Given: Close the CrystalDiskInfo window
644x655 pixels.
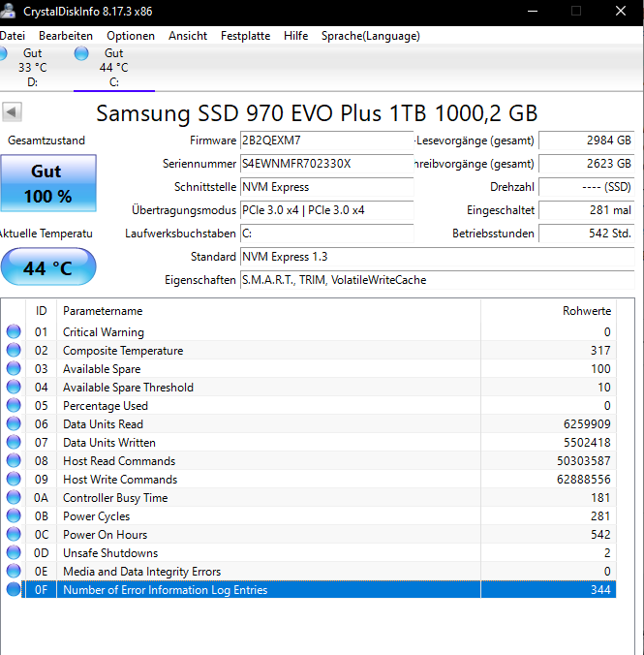Looking at the screenshot, I should pos(621,11).
